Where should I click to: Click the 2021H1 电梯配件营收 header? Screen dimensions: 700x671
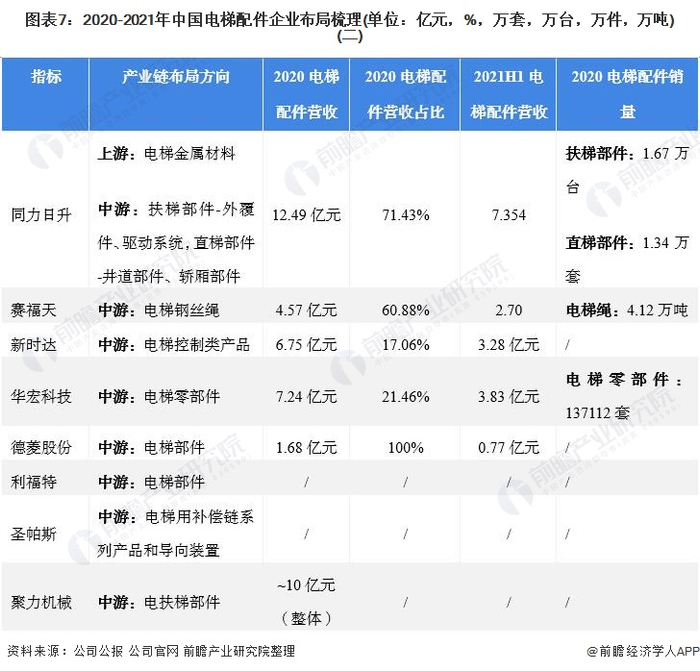(x=508, y=94)
